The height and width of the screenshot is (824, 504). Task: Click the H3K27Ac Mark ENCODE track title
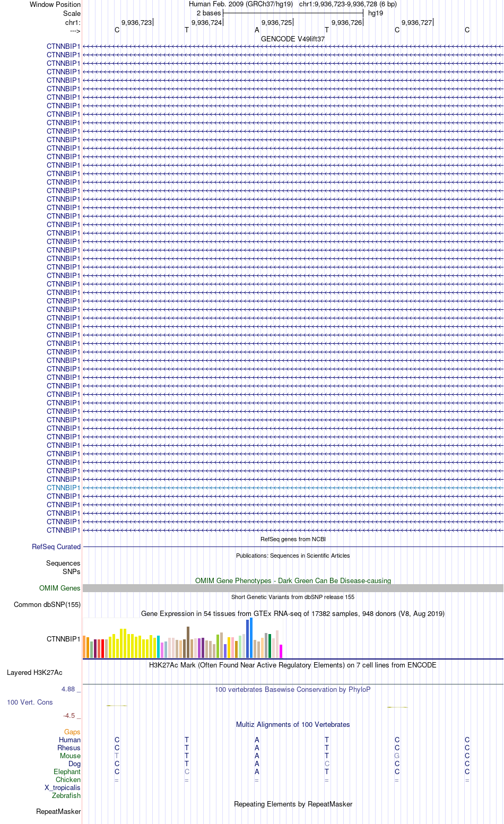293,665
